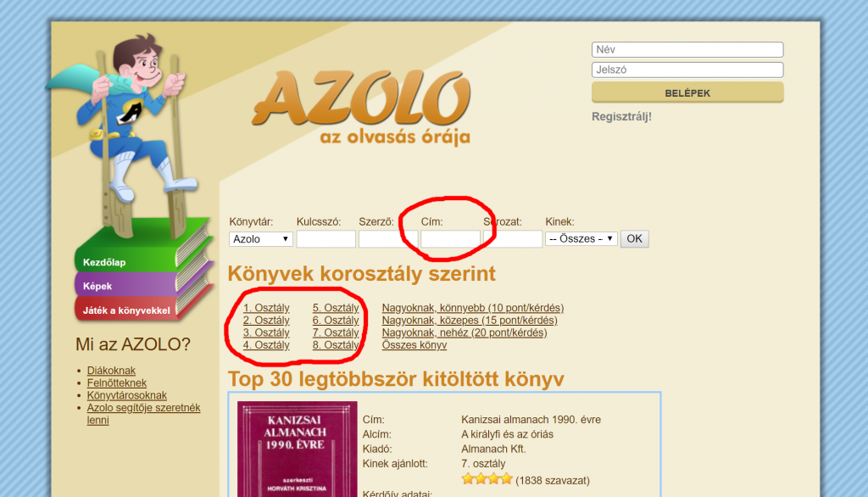Open Nagyoknak, könnyebb (10 pont/kérdés) link
Viewport: 868px width, 497px height.
[x=473, y=308]
